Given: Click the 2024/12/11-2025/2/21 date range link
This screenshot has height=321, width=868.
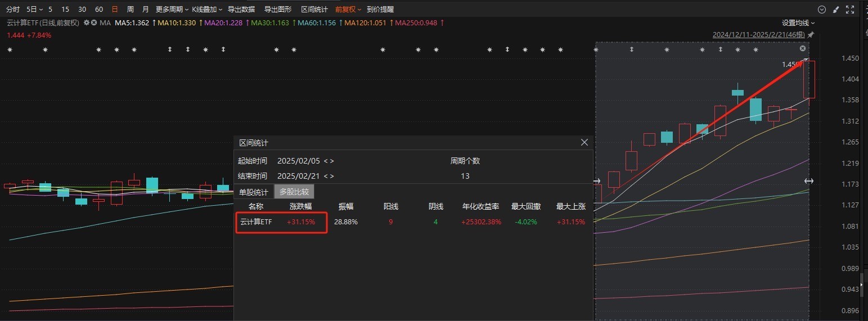Looking at the screenshot, I should tap(759, 35).
